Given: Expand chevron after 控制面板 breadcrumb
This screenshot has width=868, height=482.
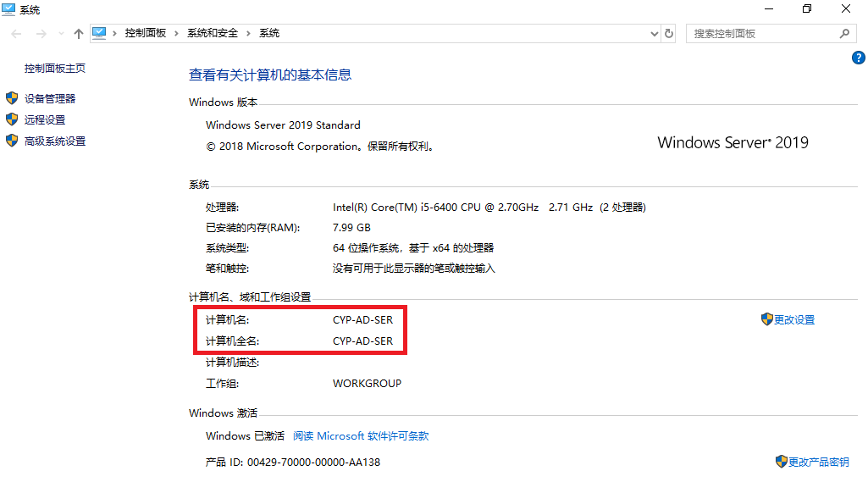Looking at the screenshot, I should point(177,33).
